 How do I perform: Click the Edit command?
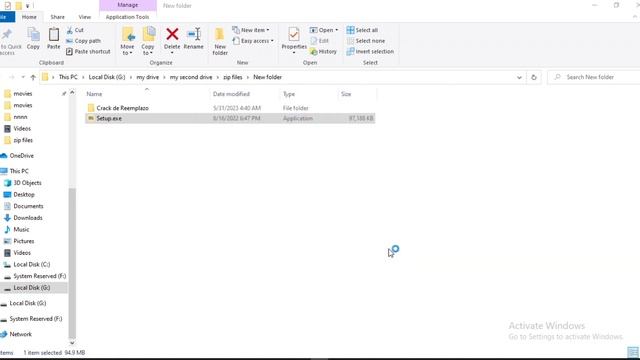pos(319,41)
